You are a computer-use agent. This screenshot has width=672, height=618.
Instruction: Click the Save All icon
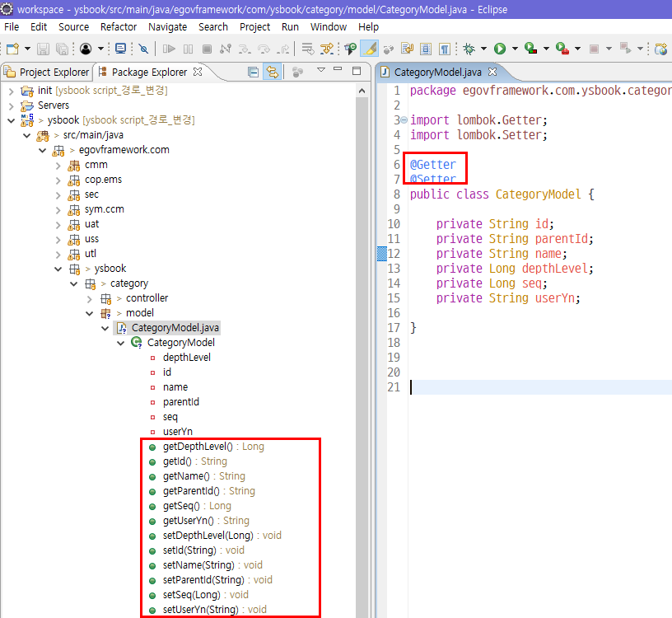point(62,49)
